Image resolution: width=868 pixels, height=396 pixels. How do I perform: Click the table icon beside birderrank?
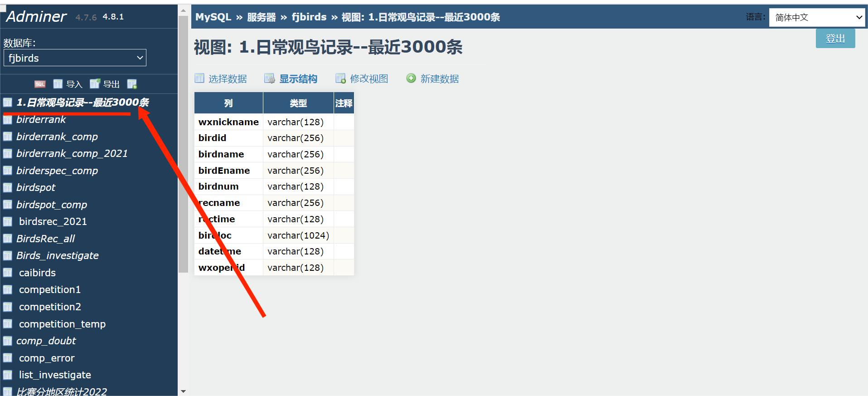click(x=8, y=120)
